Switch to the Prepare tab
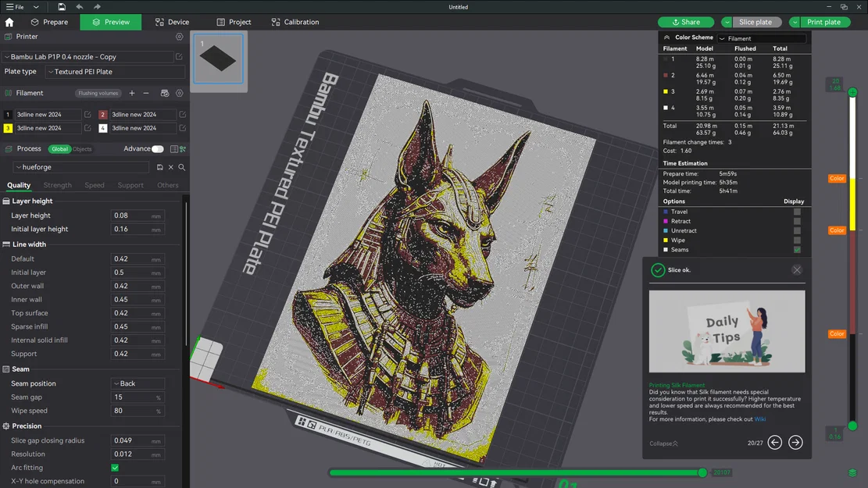 click(50, 22)
